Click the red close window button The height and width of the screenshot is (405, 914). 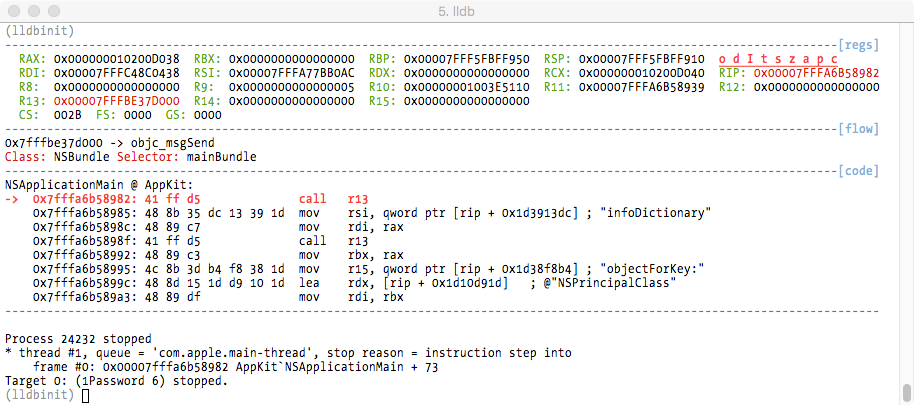(x=15, y=10)
